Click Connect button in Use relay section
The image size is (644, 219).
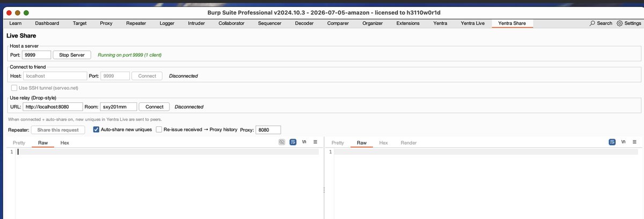155,107
